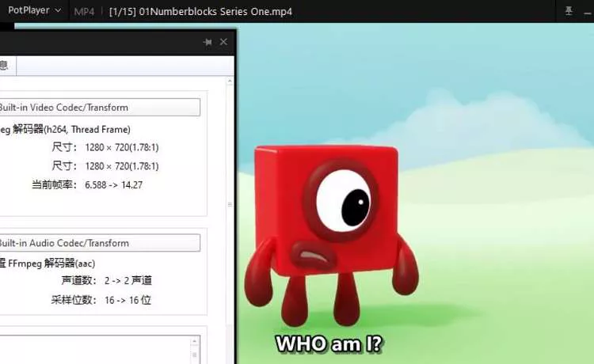Minimize the PotPlayer window
This screenshot has width=594, height=364.
click(589, 11)
